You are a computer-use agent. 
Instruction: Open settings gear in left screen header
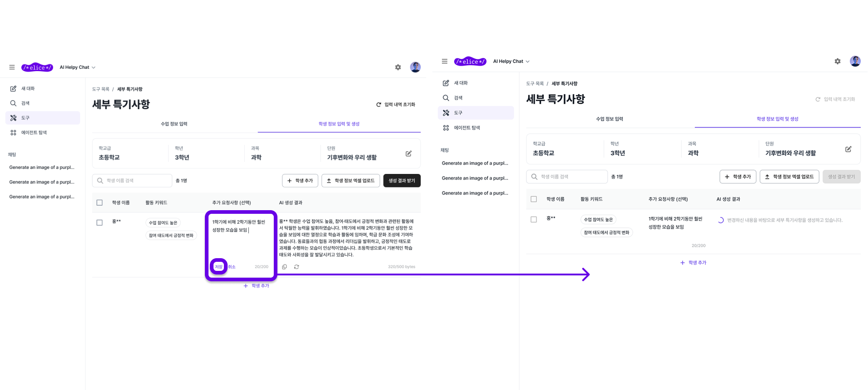tap(398, 67)
